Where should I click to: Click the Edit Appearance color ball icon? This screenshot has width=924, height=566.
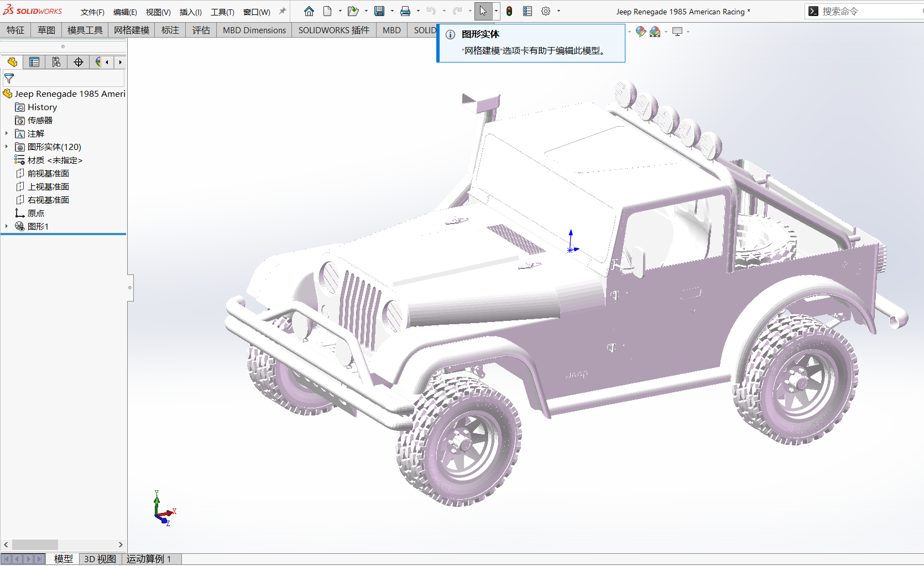tap(640, 32)
